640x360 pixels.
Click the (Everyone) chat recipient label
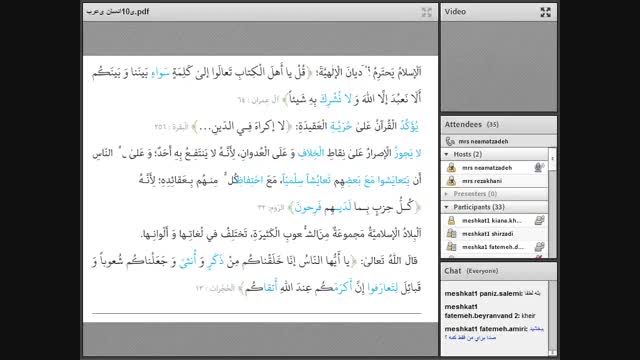[482, 271]
